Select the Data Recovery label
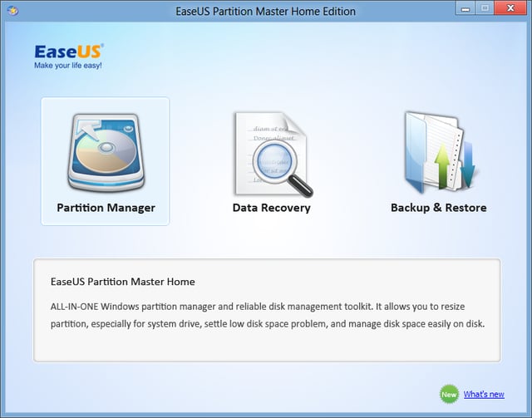The height and width of the screenshot is (418, 532). (x=272, y=208)
